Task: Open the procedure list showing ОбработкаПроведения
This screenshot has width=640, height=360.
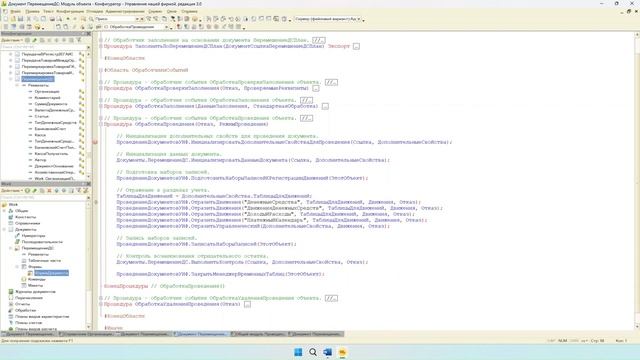Action: tap(136, 27)
